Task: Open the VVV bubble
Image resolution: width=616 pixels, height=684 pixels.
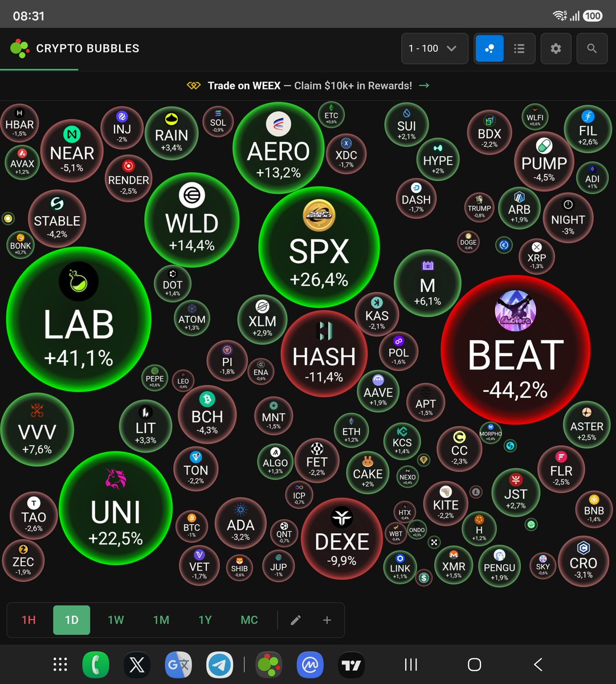Action: [x=37, y=429]
